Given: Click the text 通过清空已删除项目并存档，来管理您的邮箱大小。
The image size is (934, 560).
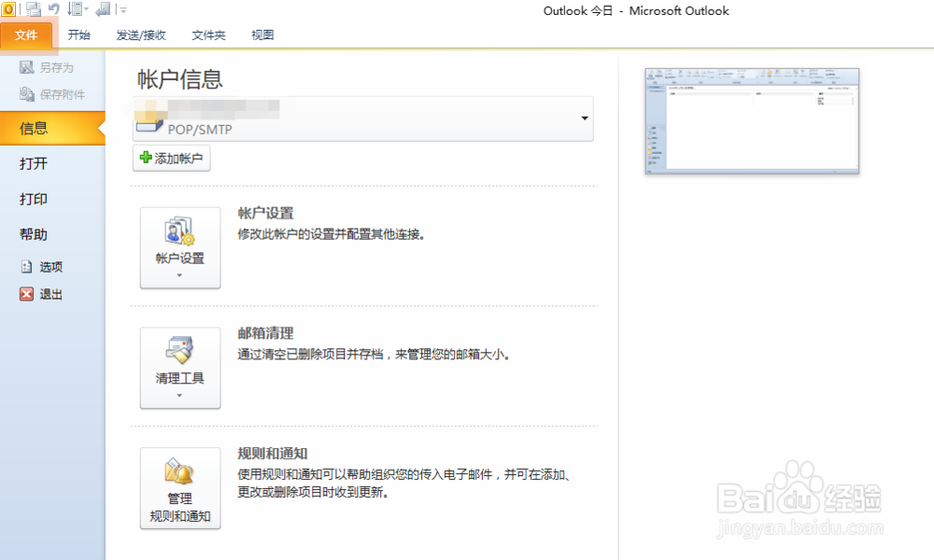Looking at the screenshot, I should click(x=375, y=355).
